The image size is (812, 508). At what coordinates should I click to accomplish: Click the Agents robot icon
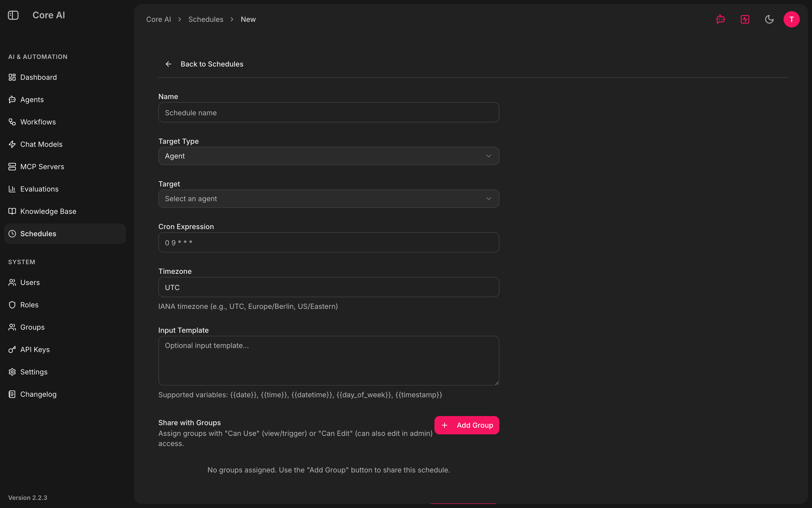[12, 100]
